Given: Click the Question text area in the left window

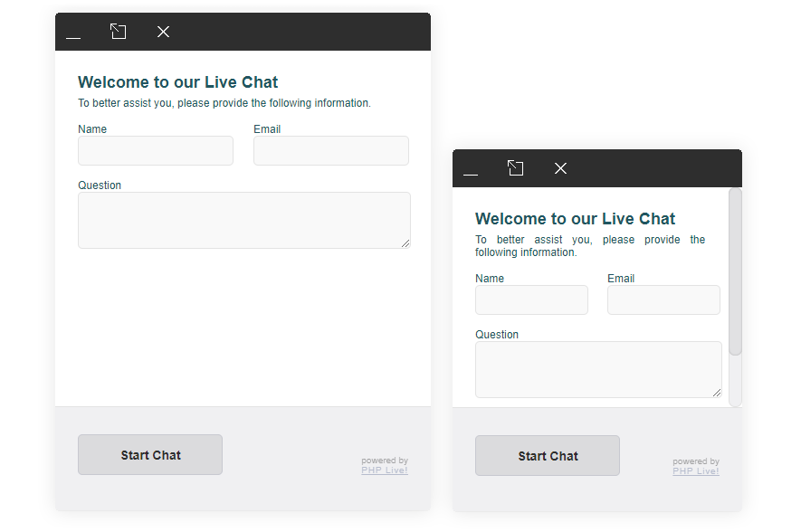Looking at the screenshot, I should tap(243, 219).
